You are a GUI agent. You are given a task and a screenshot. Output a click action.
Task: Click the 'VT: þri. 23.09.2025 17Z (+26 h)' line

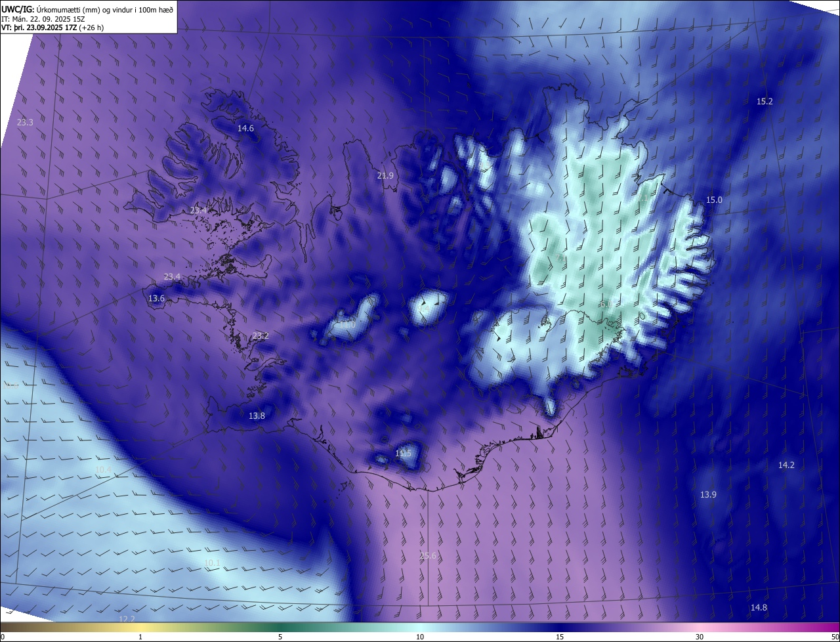(x=52, y=28)
